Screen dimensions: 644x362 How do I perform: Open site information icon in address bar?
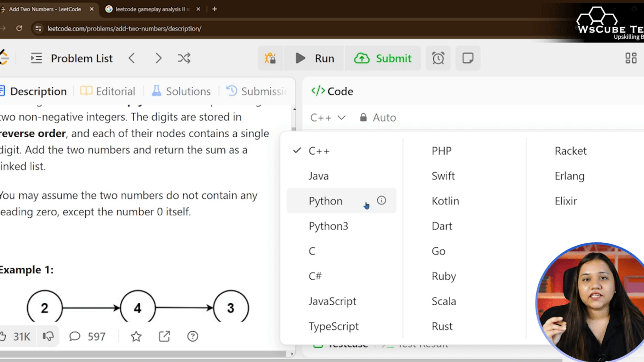pyautogui.click(x=38, y=28)
